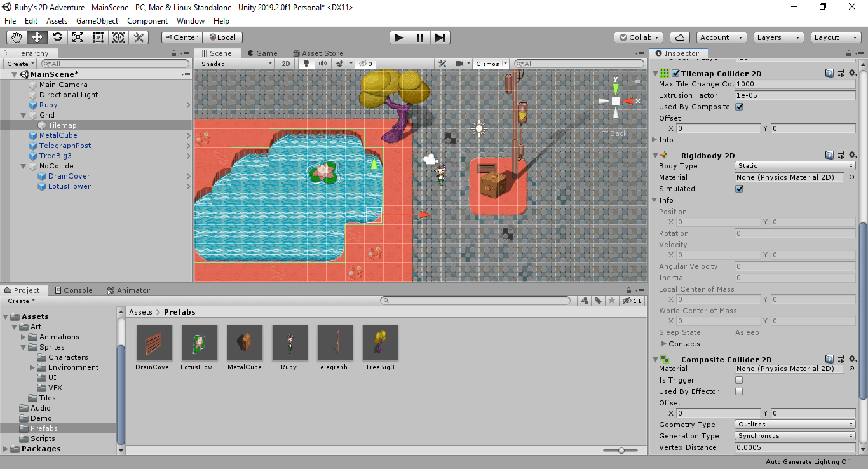Screen dimensions: 868x469
Task: Open the GameObject menu
Action: pos(97,21)
